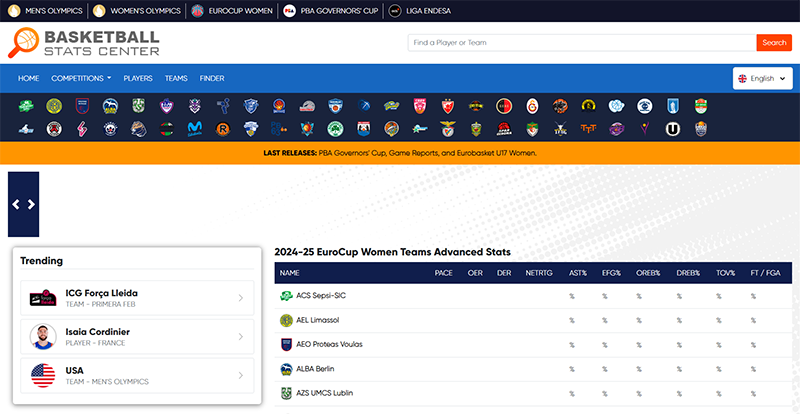Sort table by DER column
Screen dimensions: 800x414
tap(504, 273)
